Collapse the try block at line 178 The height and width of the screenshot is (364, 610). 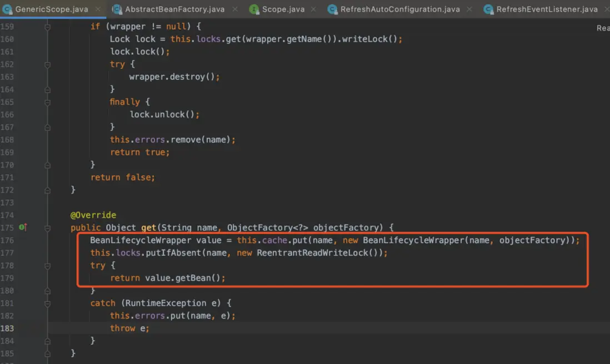(47, 266)
